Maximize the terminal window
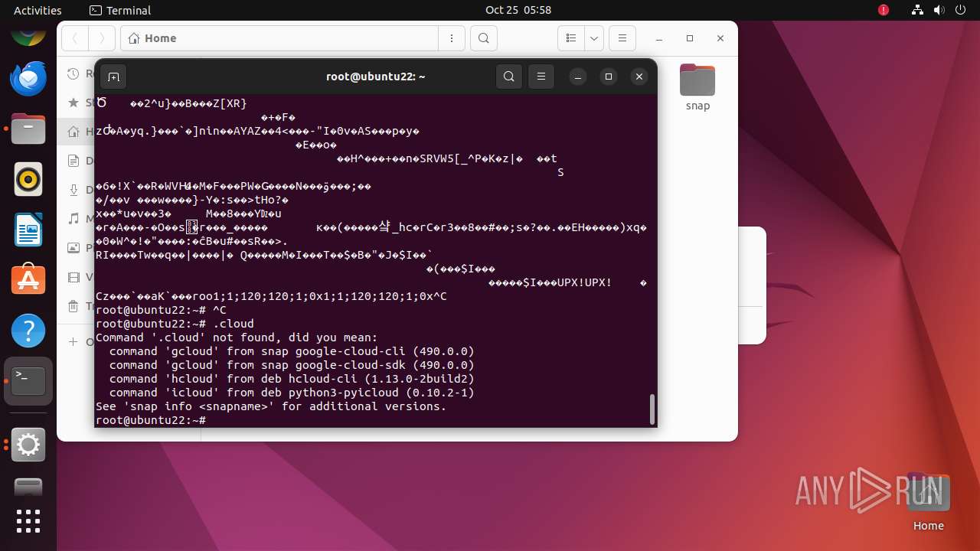Screen dimensions: 980x551 (x=609, y=77)
